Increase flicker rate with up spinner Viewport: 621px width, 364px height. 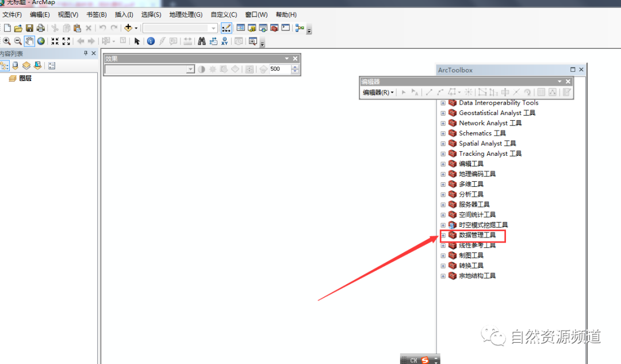coord(294,67)
